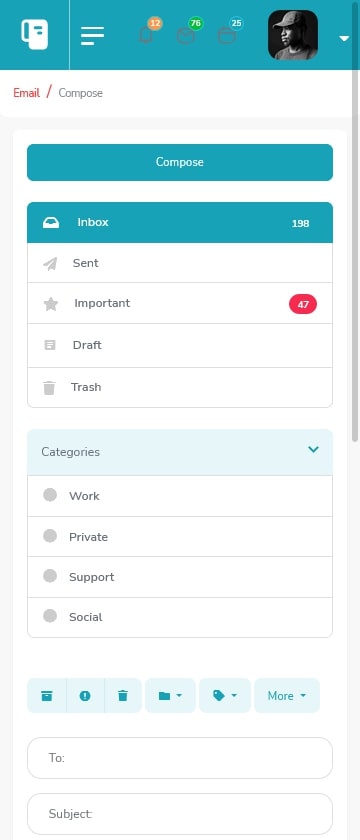This screenshot has width=360, height=840.
Task: Click the archive toolbar icon
Action: pyautogui.click(x=47, y=696)
